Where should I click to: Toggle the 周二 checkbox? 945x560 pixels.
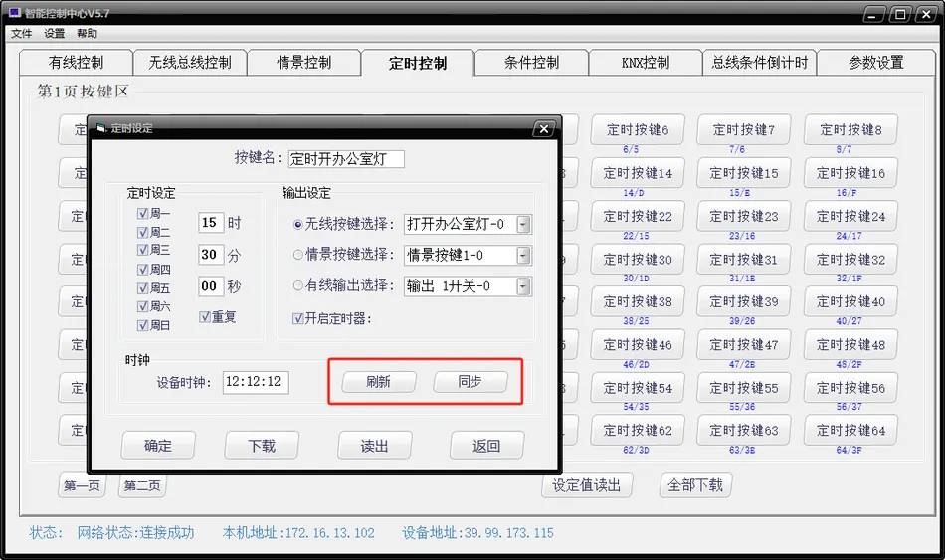(x=143, y=232)
